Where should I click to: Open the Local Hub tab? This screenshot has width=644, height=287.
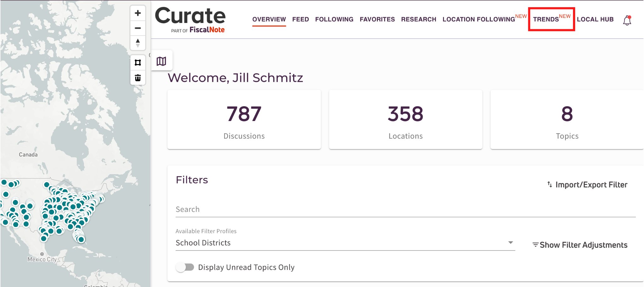tap(595, 19)
